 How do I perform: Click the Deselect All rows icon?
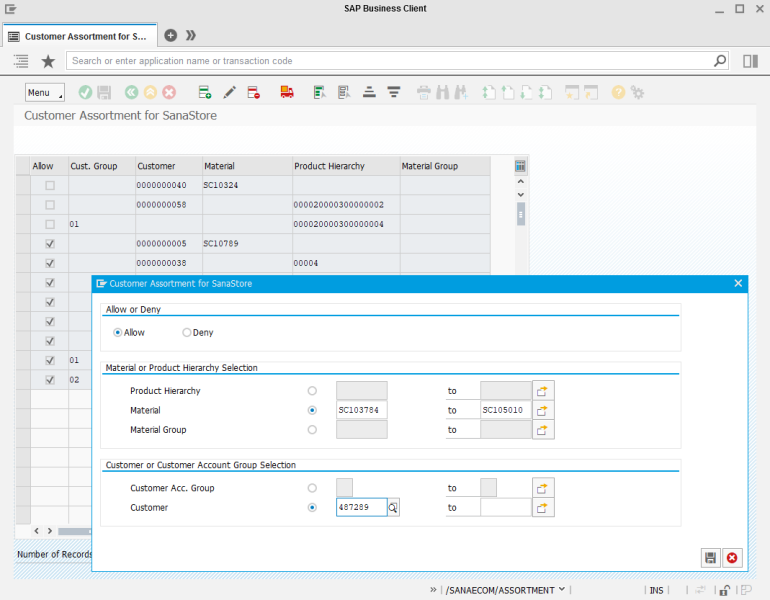click(344, 92)
